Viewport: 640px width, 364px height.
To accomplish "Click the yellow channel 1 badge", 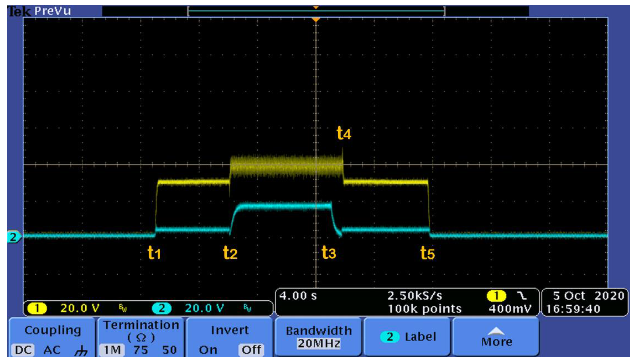I will (x=37, y=308).
